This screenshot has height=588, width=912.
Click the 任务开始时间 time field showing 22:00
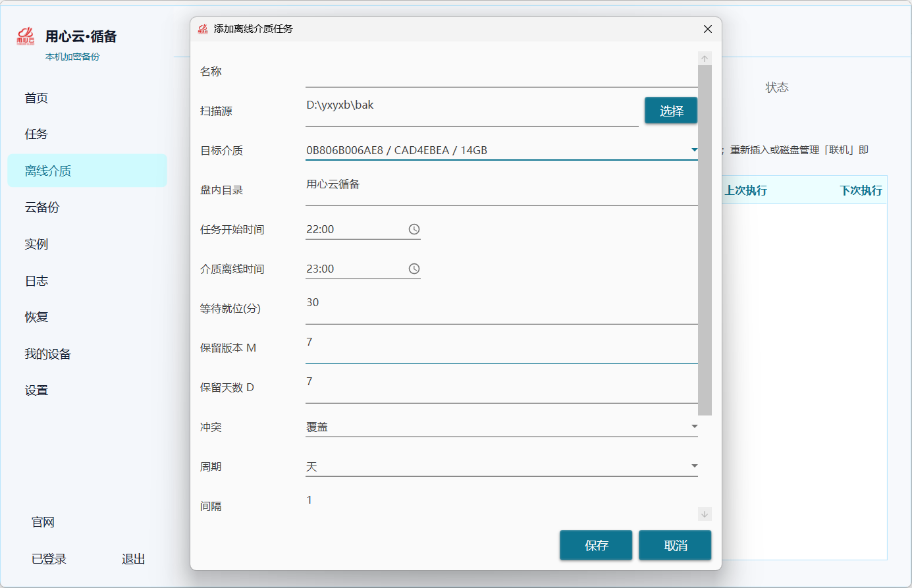point(363,229)
